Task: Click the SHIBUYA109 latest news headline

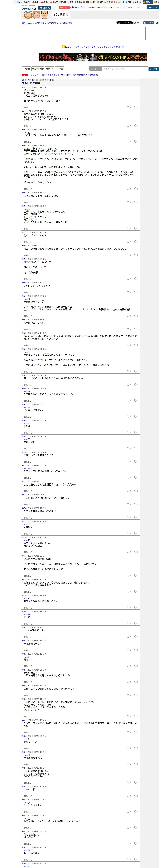Action: click(x=107, y=7)
